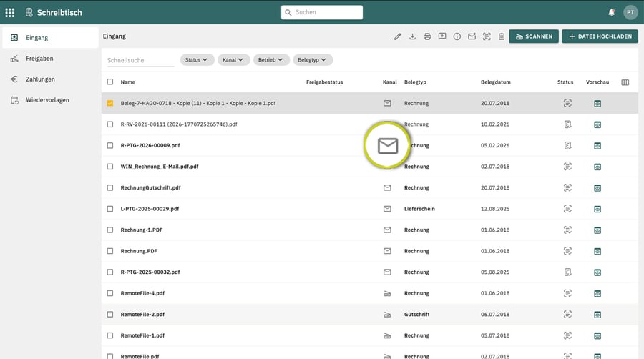Open the app launcher grid icon
Screen dimensions: 644x359
(x=10, y=13)
